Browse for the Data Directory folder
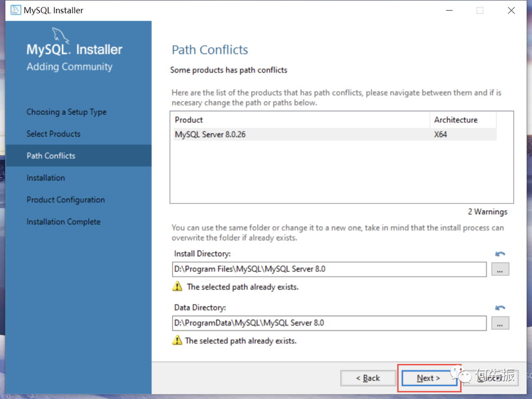532x399 pixels. [500, 323]
